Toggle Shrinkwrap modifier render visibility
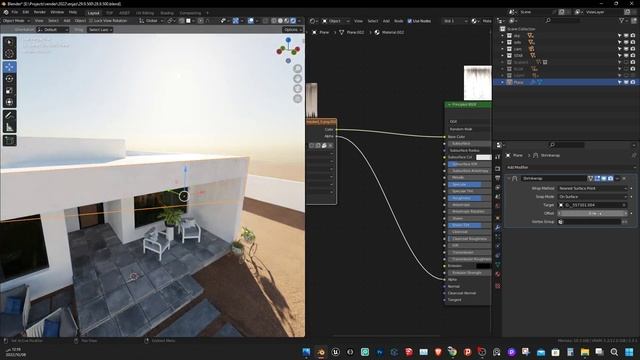 [611, 178]
